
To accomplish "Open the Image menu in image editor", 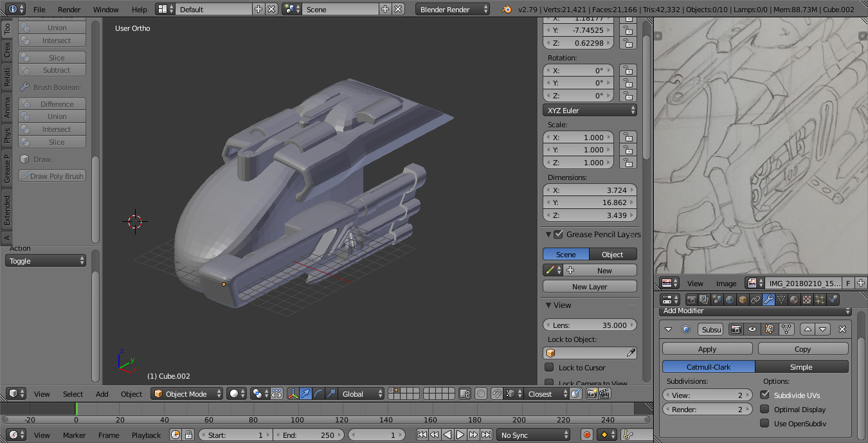I will pyautogui.click(x=727, y=283).
